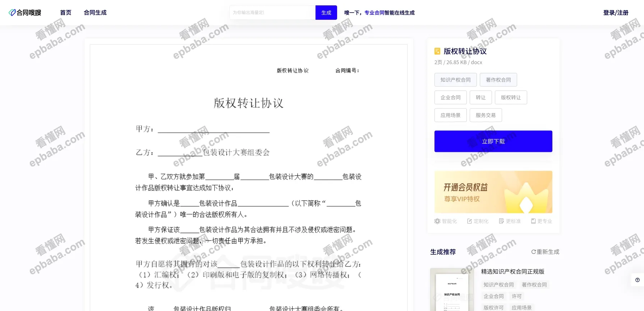Open the 首页 menu item
This screenshot has width=644, height=311.
(66, 13)
